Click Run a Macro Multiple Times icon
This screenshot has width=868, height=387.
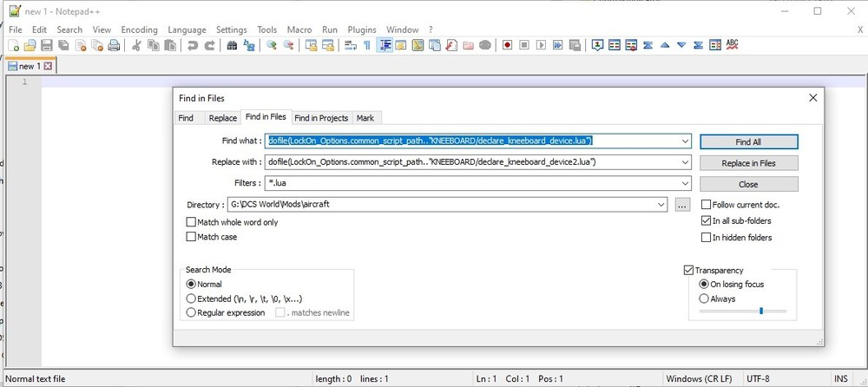[x=558, y=45]
